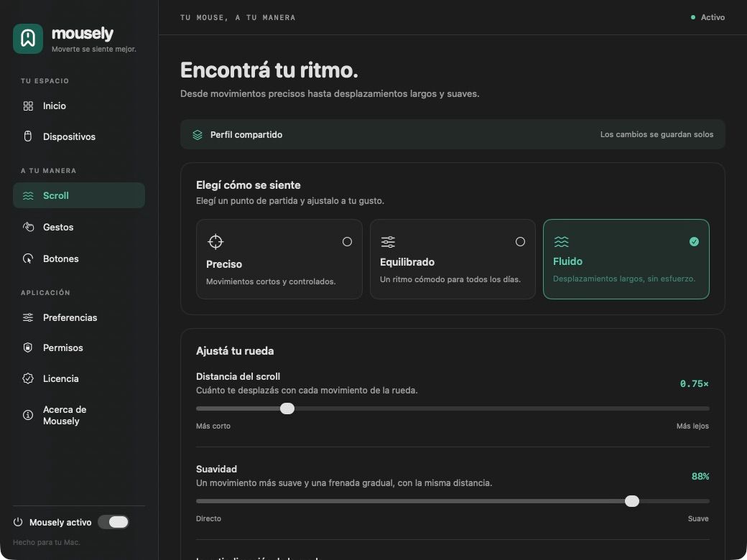Viewport: 747px width, 560px height.
Task: Click the 'Más corto' slider label
Action: click(213, 426)
